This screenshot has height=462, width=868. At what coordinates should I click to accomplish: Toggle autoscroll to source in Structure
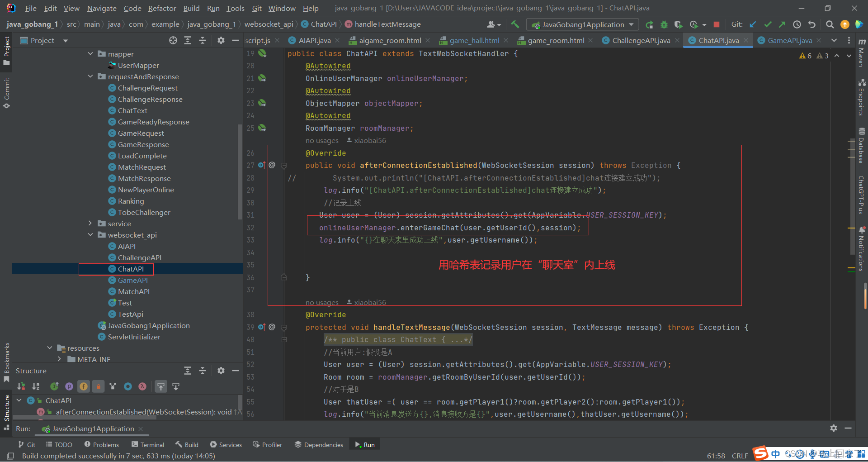coord(161,386)
